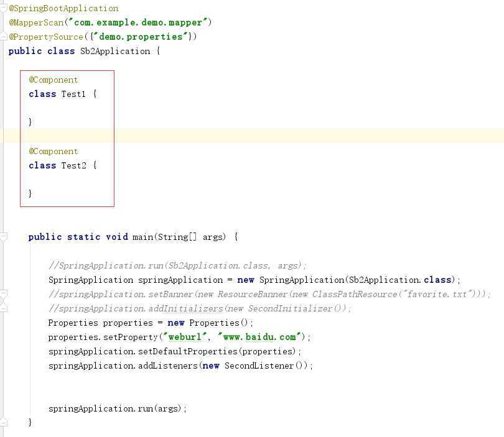
Task: Click the commented SpringApplication.run line
Action: tap(177, 265)
